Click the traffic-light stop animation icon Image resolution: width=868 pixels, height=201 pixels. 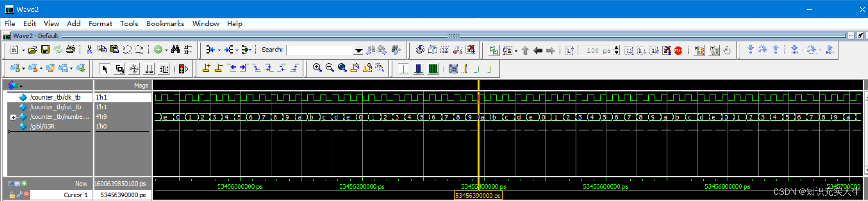pyautogui.click(x=184, y=69)
